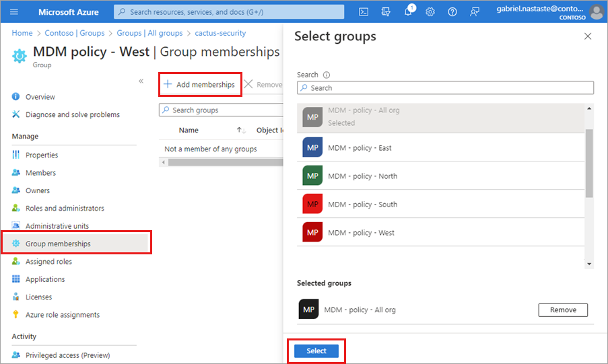Collapse the left navigation pane
This screenshot has height=364, width=608.
click(141, 81)
